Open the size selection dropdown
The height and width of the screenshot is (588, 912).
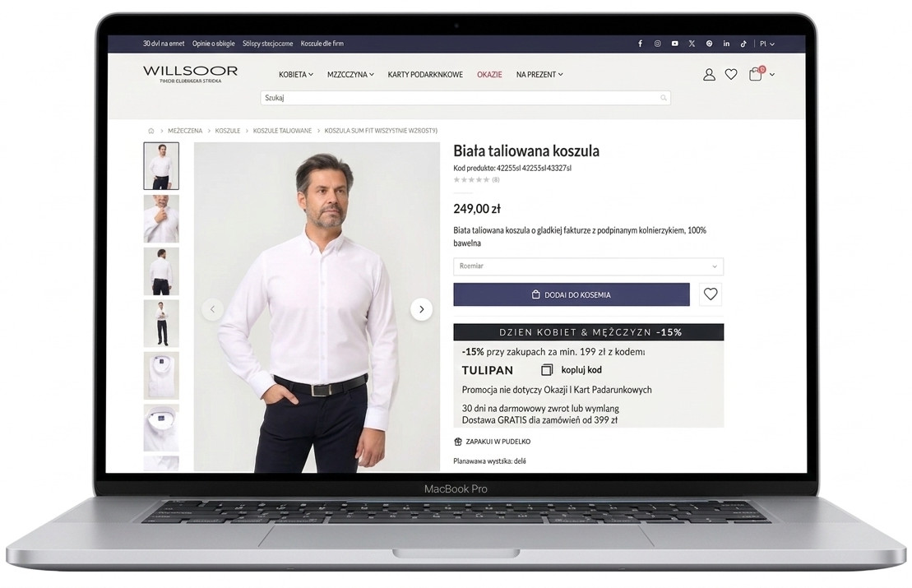[588, 266]
